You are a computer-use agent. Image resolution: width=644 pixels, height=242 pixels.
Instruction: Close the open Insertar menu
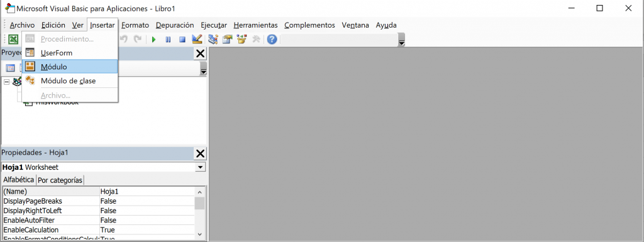click(103, 25)
